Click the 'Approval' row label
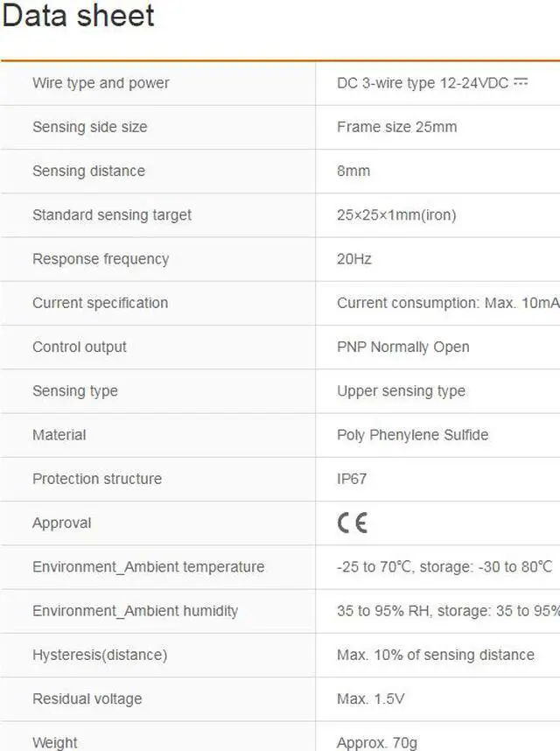The image size is (560, 751). [61, 523]
